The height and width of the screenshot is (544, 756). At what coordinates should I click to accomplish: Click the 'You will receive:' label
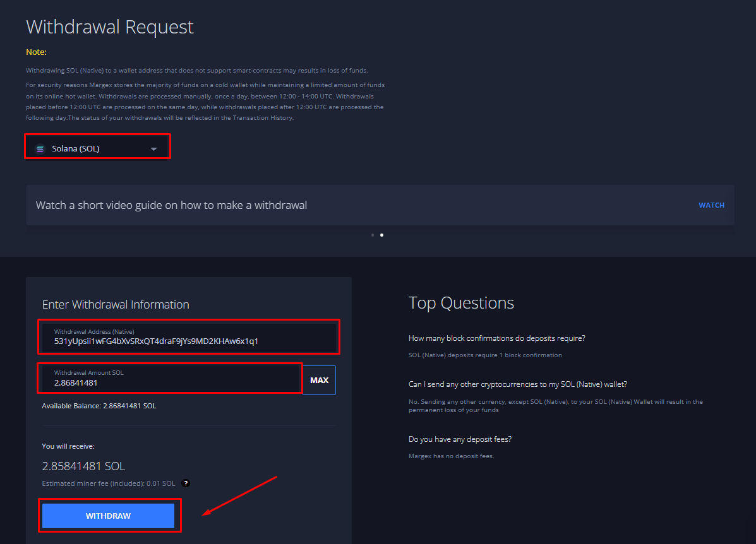point(68,446)
